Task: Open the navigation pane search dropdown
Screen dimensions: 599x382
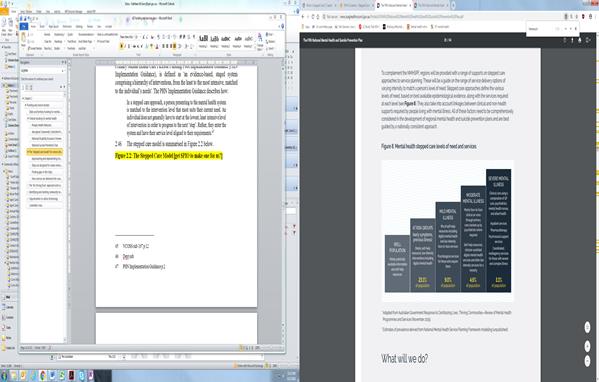Action: point(63,71)
